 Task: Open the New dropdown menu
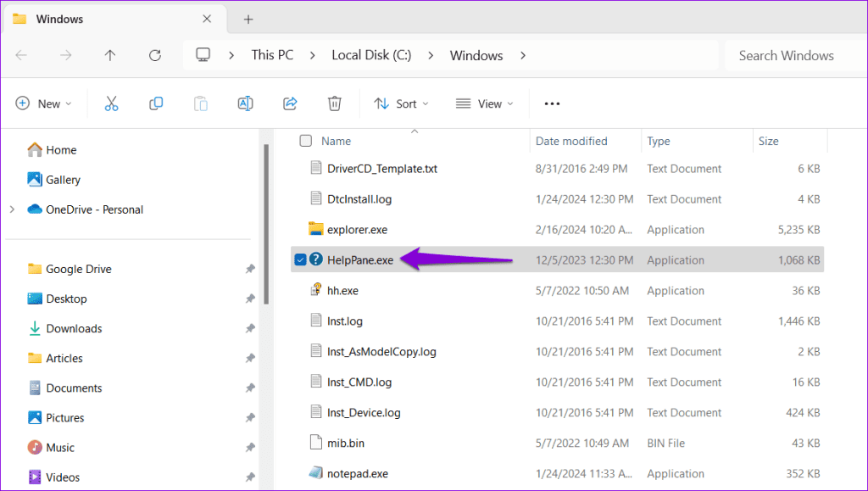point(44,103)
